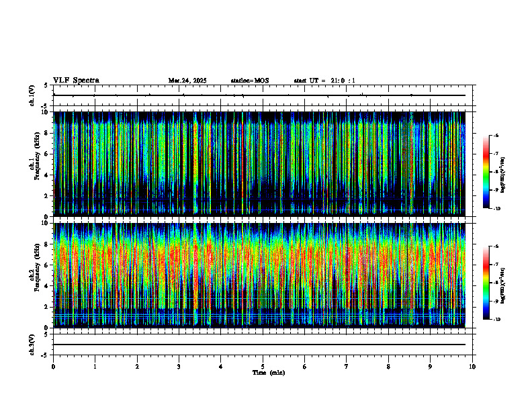Click the "-6" tick on ch.2 colorbar
This screenshot has height=411, width=532.
click(496, 246)
